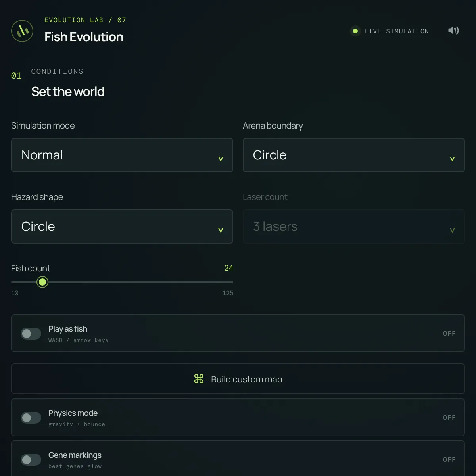Mute sound with the speaker icon

coord(453,31)
